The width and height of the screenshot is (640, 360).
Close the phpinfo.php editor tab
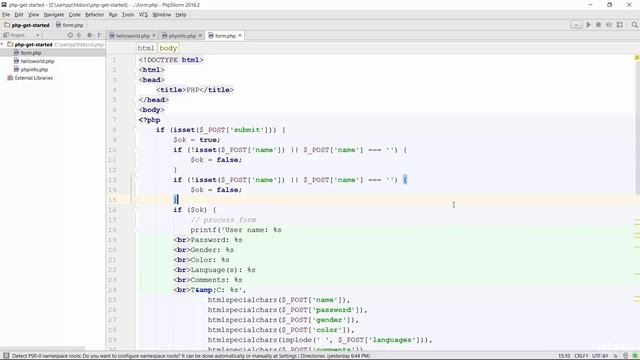[200, 36]
